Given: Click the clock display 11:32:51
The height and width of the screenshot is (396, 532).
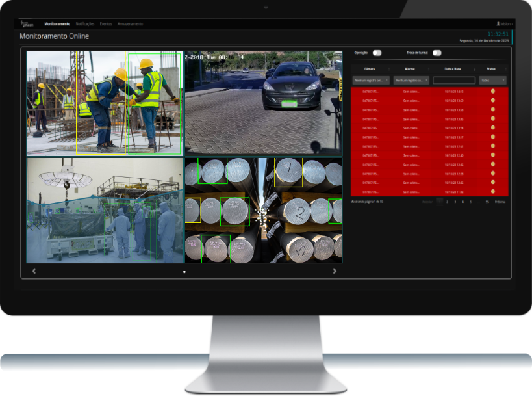Looking at the screenshot, I should click(498, 34).
